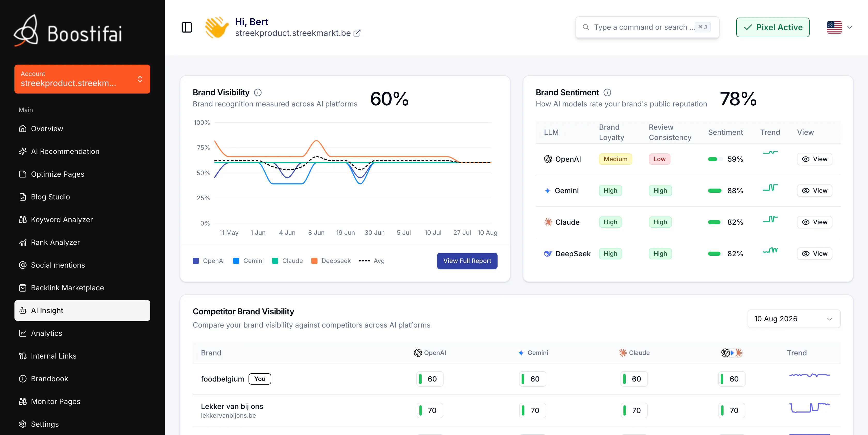
Task: Click DeepSeek trend sparkline
Action: coord(770,250)
